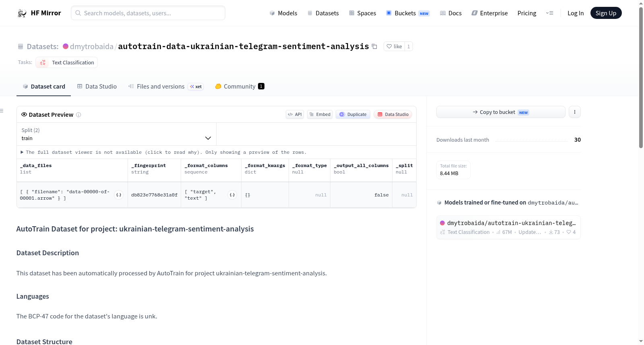Viewport: 644px width, 345px height.
Task: Open the Pricing navigation item
Action: (527, 13)
